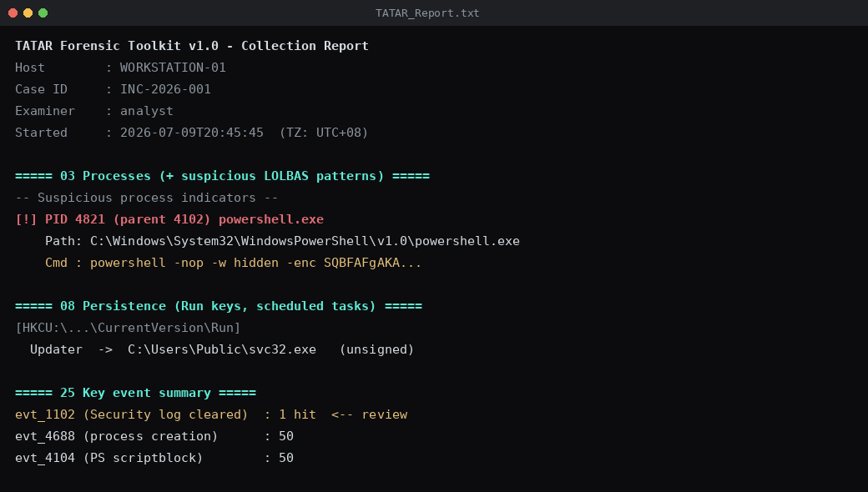Click the Started field label

coord(41,133)
